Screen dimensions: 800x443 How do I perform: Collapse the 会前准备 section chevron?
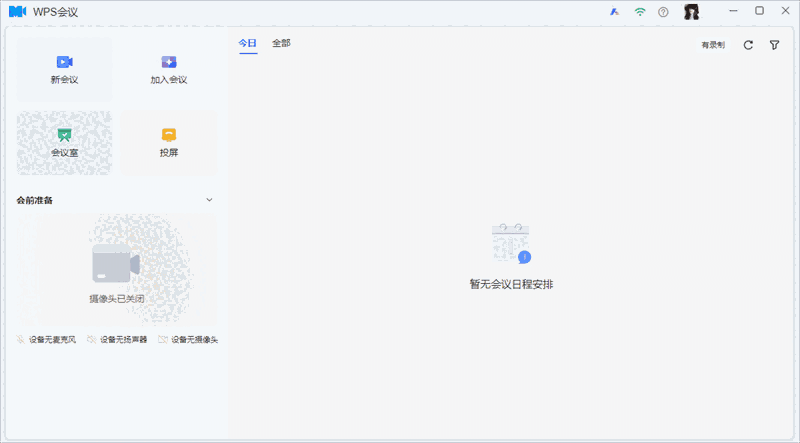pos(209,200)
